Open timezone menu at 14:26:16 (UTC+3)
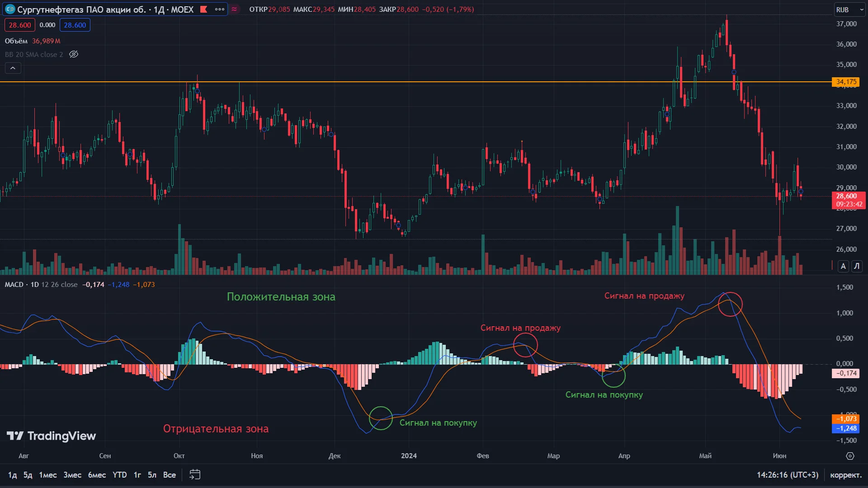The width and height of the screenshot is (868, 488). point(788,475)
